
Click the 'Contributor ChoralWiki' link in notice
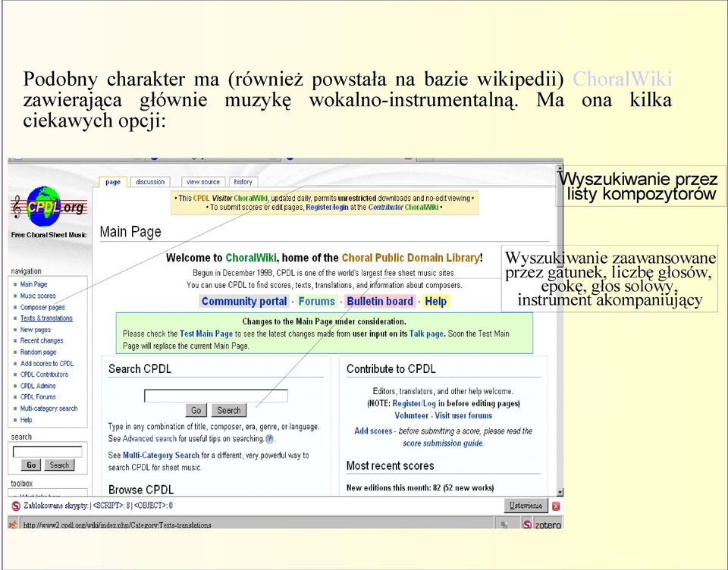pyautogui.click(x=403, y=208)
